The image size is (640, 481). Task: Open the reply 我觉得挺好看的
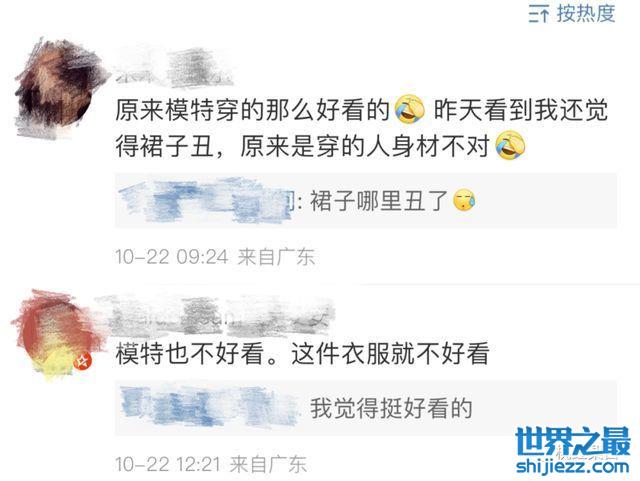click(366, 408)
